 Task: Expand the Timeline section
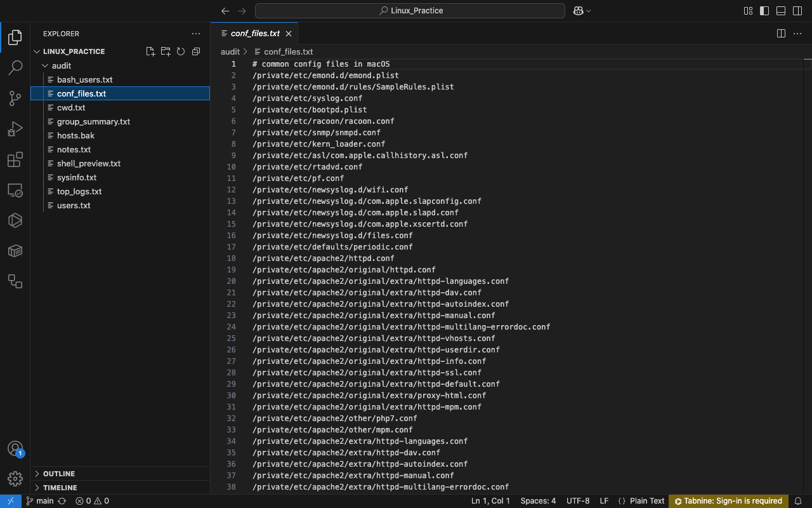[x=60, y=488]
